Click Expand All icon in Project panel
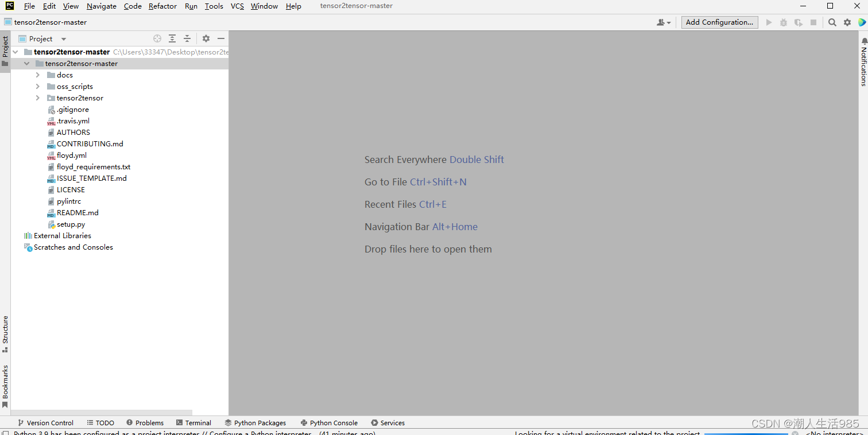 pyautogui.click(x=172, y=38)
